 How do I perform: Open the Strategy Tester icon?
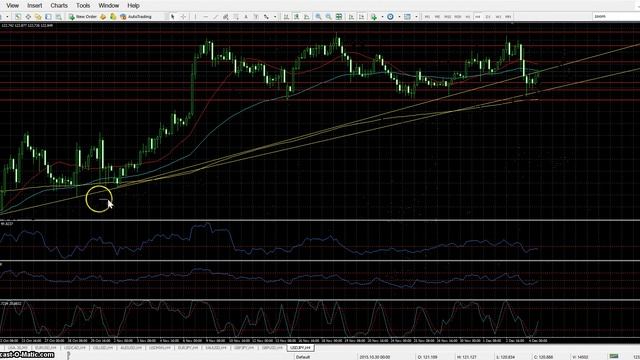(x=59, y=17)
